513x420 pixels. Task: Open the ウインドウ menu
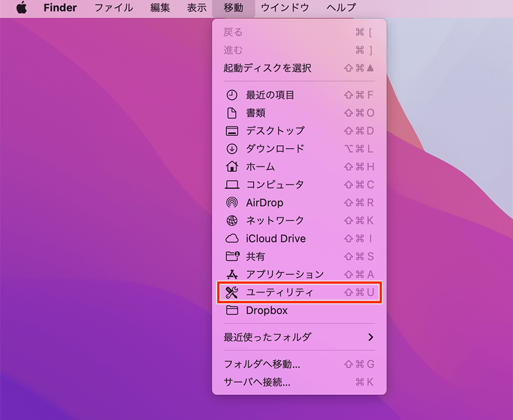285,7
